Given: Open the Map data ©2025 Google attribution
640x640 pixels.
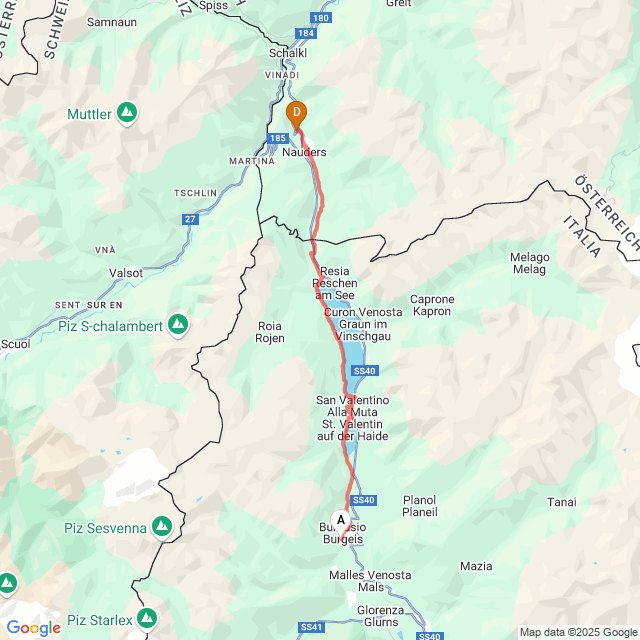Looking at the screenshot, I should pyautogui.click(x=579, y=633).
